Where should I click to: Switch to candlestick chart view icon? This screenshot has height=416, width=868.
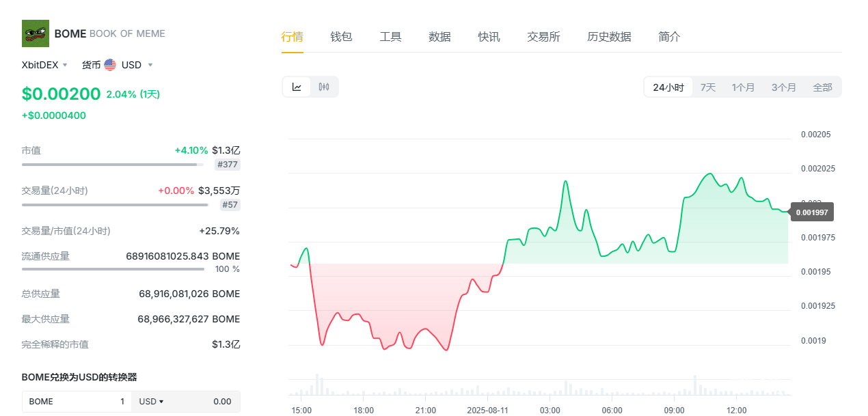(324, 87)
